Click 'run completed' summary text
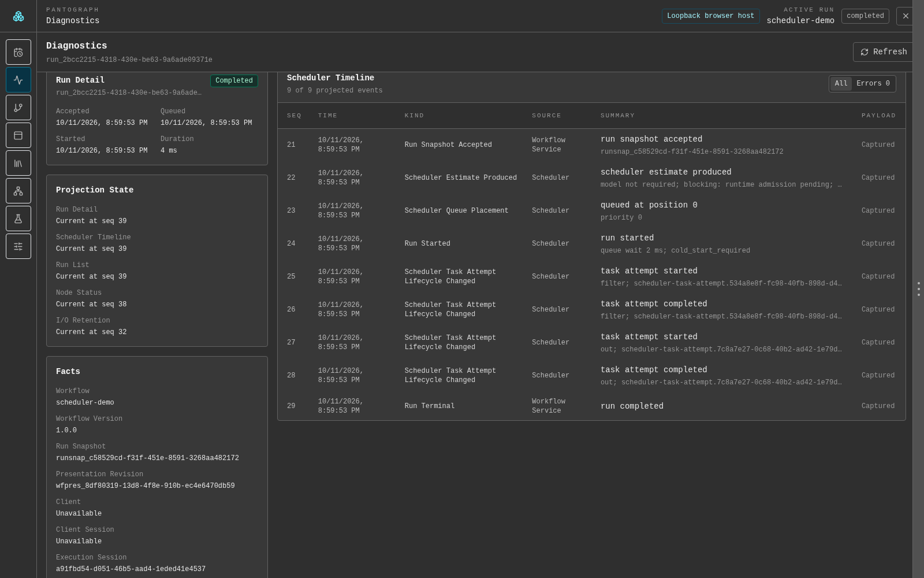Viewport: 924px width, 578px height. [632, 406]
